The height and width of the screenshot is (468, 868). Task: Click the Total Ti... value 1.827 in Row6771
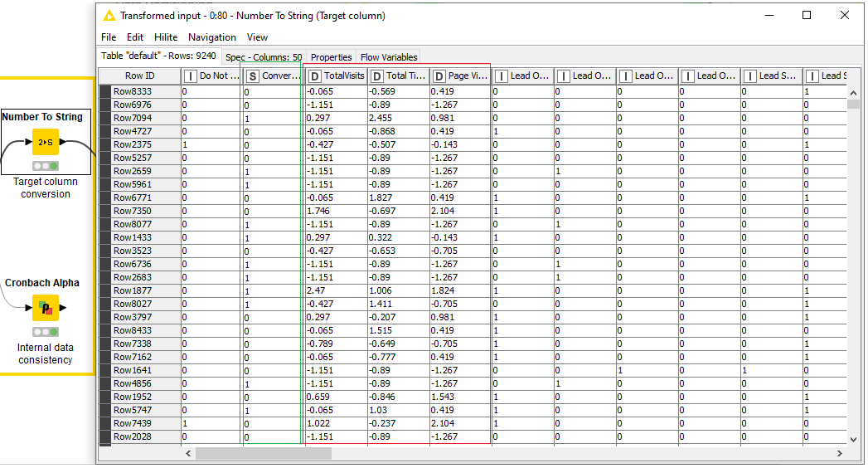click(398, 197)
